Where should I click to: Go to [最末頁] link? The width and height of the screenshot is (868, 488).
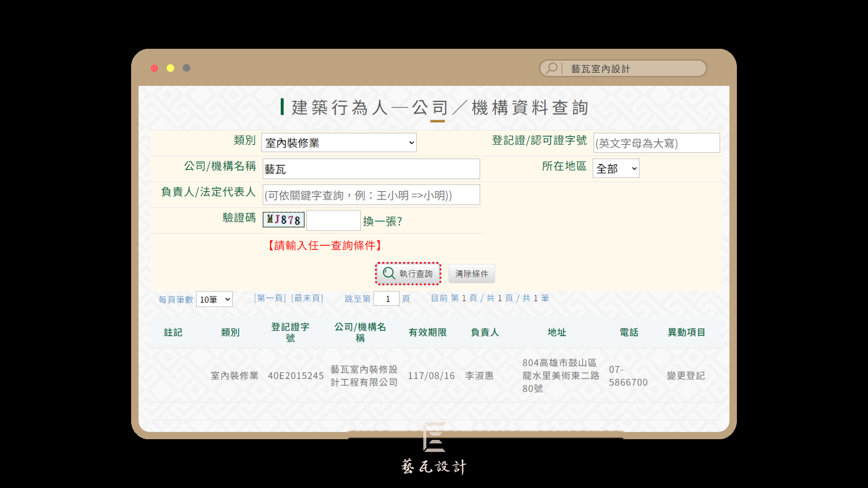click(307, 298)
